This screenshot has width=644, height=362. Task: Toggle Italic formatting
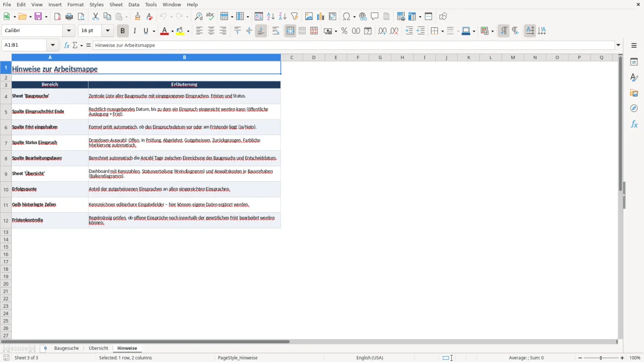tap(135, 31)
